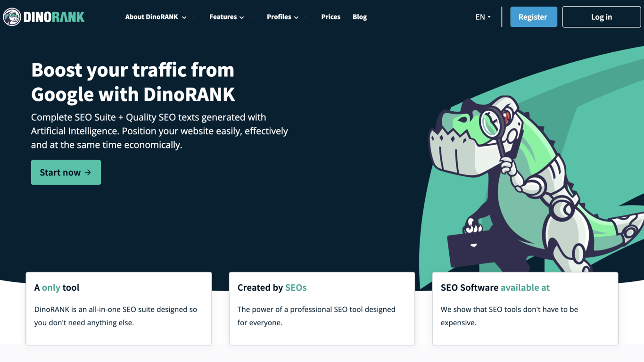Go to the Prices page

pos(330,17)
